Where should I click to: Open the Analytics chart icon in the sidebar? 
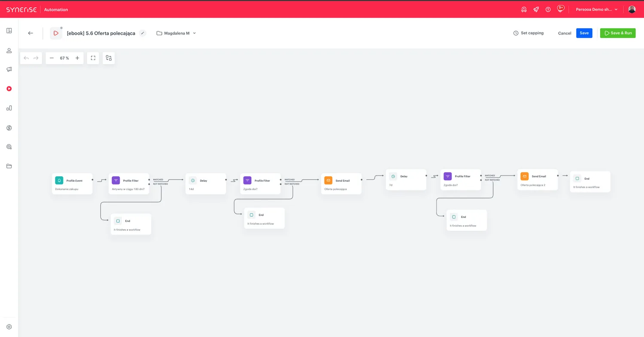pos(9,108)
